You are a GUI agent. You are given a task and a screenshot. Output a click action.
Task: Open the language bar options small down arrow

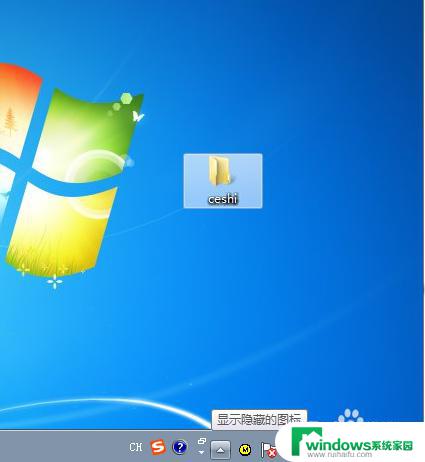click(201, 452)
